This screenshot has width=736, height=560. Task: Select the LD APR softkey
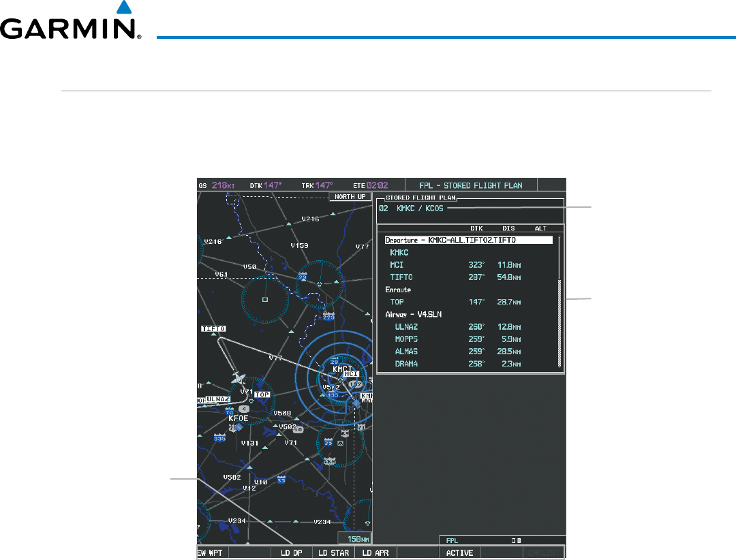(375, 553)
